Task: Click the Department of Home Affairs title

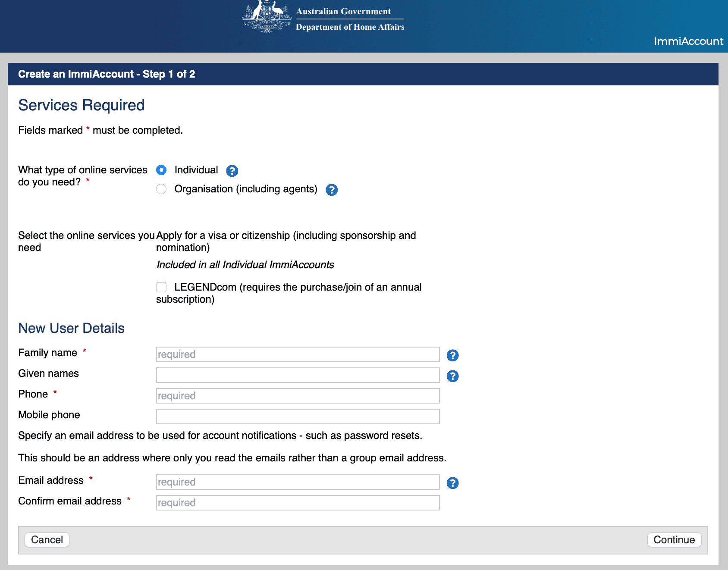Action: (350, 27)
